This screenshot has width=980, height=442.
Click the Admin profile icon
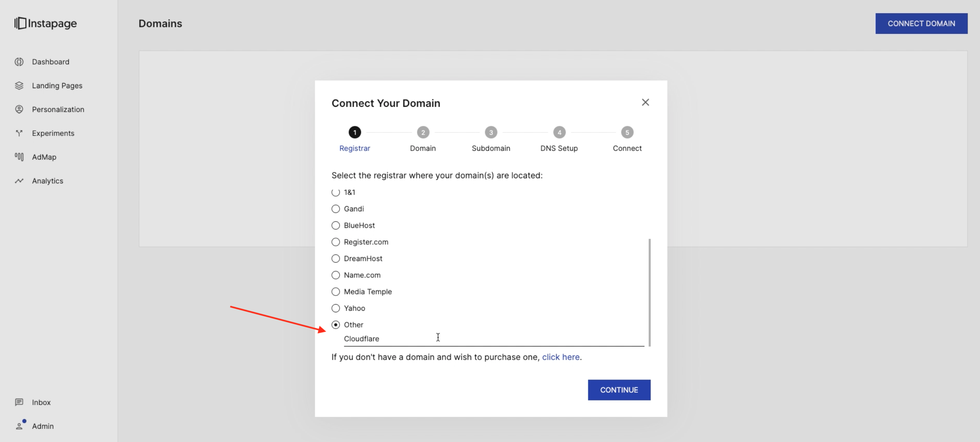pyautogui.click(x=19, y=426)
